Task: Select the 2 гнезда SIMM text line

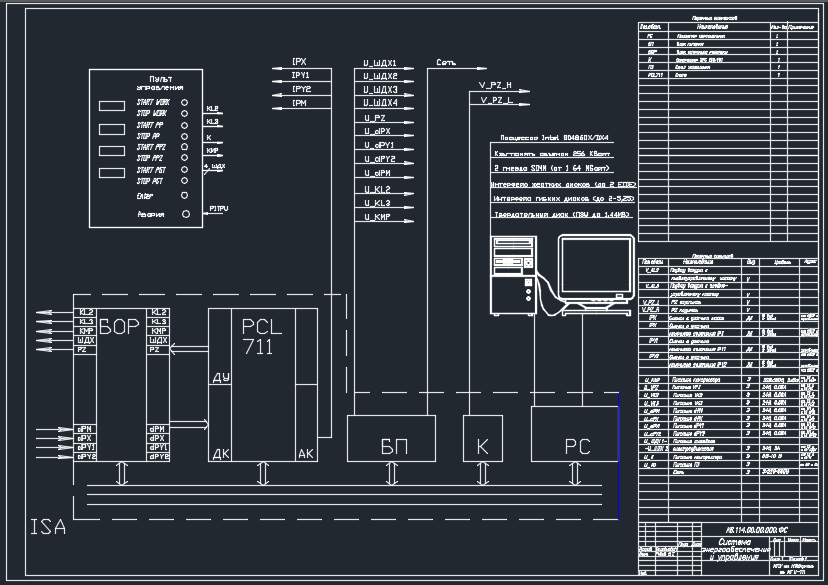Action: (553, 169)
